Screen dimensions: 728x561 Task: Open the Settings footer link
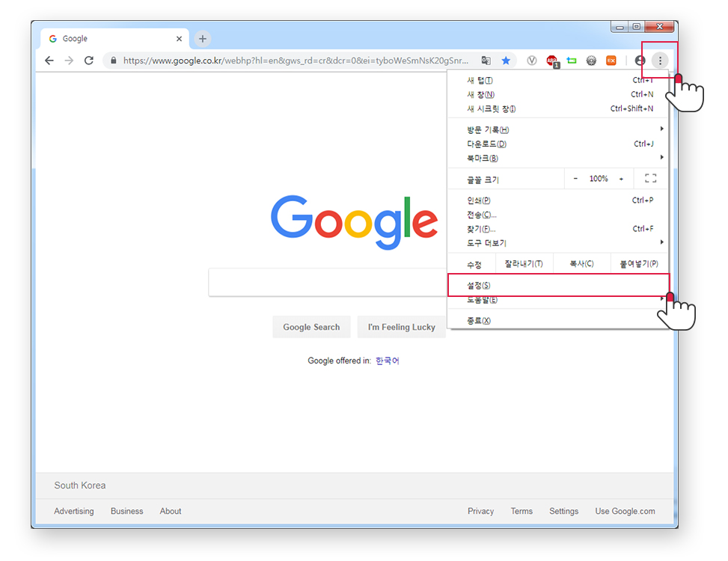563,511
